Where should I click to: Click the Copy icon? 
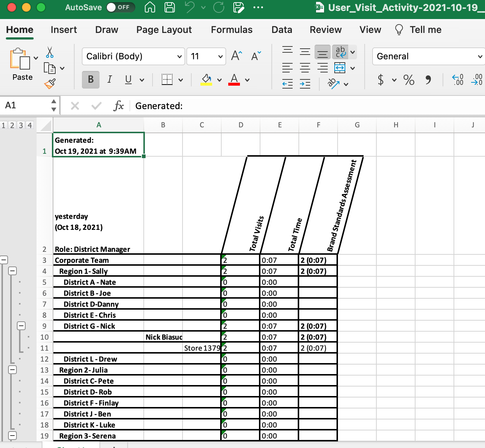50,68
